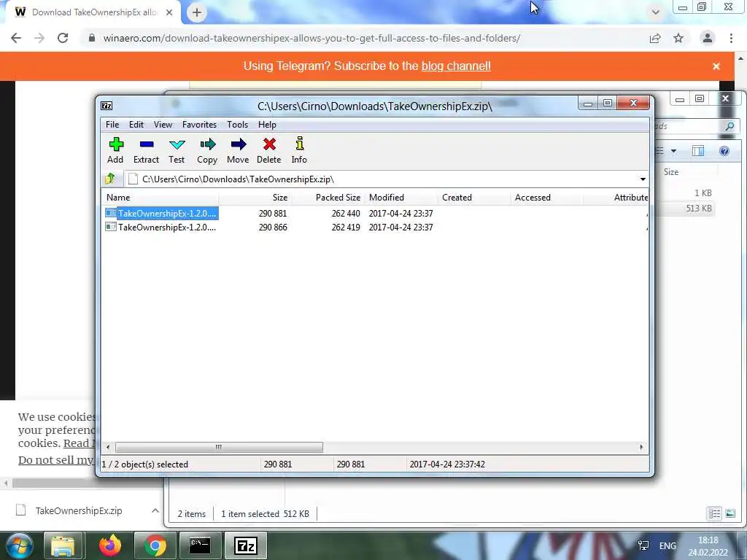747x560 pixels.
Task: Switch to 7-Zip in the taskbar
Action: point(245,545)
